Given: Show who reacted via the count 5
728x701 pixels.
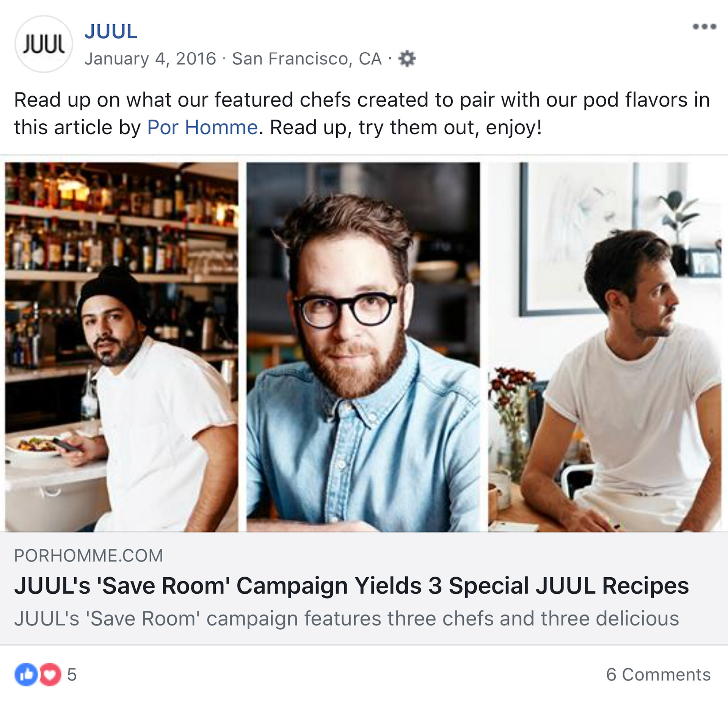Looking at the screenshot, I should [x=72, y=674].
